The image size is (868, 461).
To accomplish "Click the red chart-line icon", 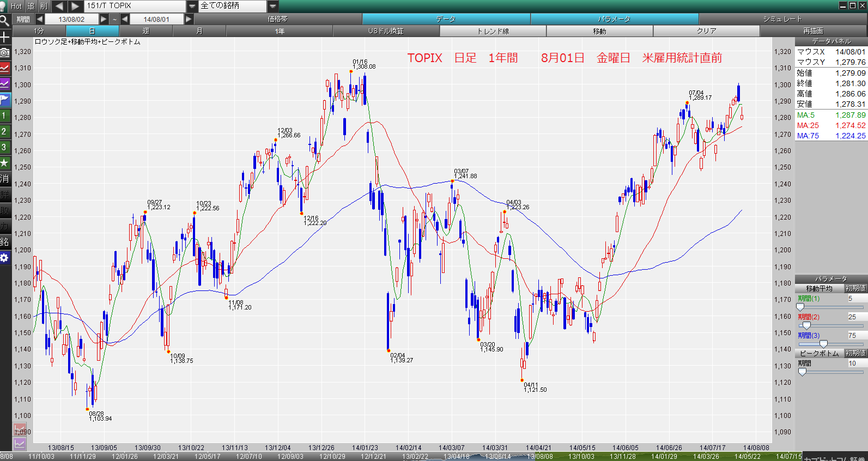I will click(x=5, y=68).
